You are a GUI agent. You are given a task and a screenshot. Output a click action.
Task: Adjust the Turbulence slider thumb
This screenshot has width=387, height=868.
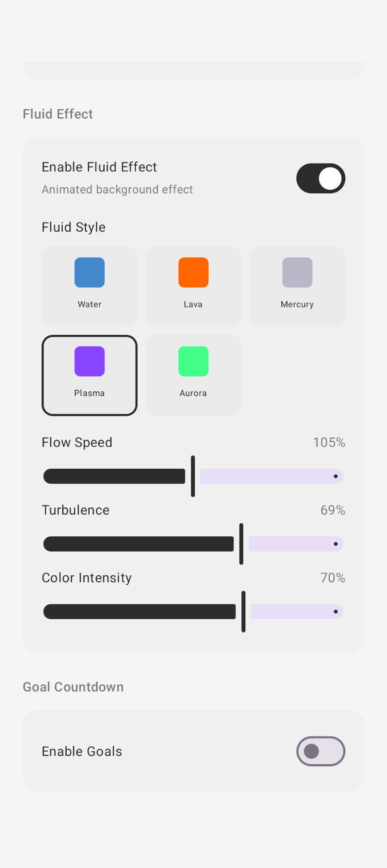(241, 543)
